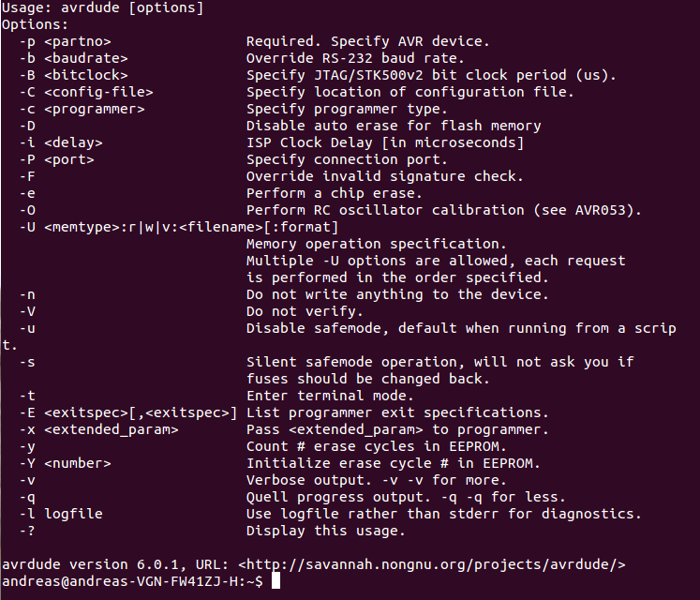Screen dimensions: 700x600
Task: Click the 'Perform a chip erase.' description
Action: click(x=334, y=193)
